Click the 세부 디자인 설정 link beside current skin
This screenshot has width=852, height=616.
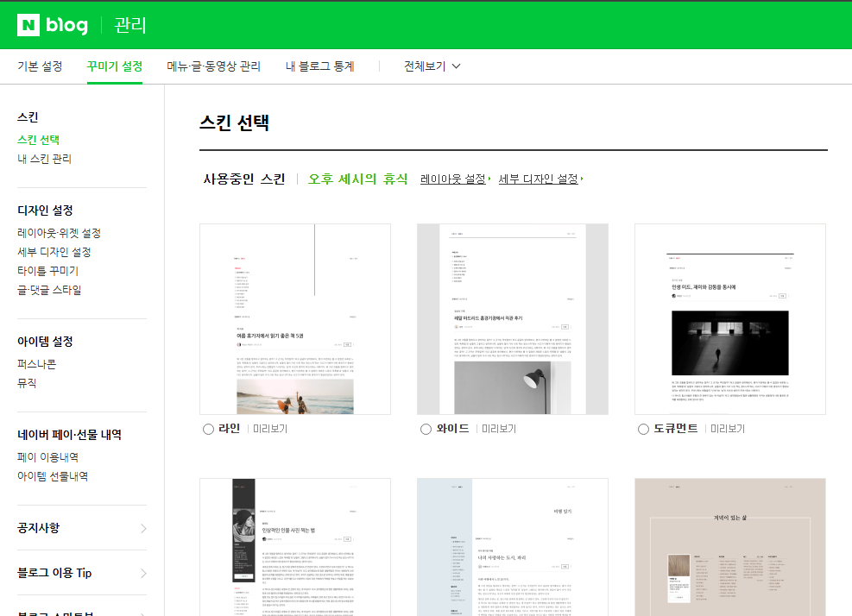[x=539, y=179]
